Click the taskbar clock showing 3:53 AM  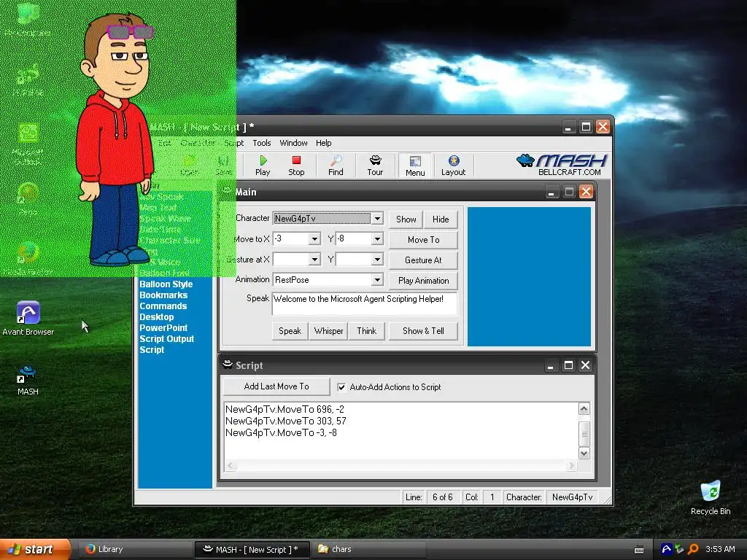pos(720,549)
